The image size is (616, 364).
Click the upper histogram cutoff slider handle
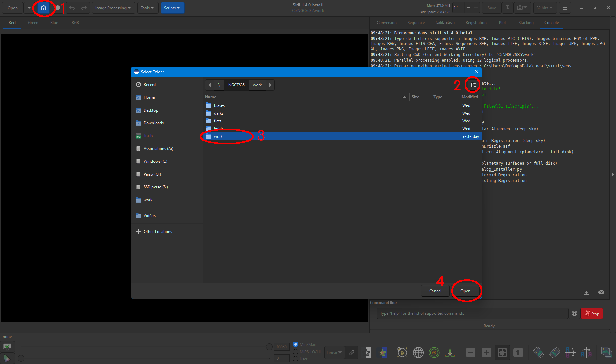(269, 347)
